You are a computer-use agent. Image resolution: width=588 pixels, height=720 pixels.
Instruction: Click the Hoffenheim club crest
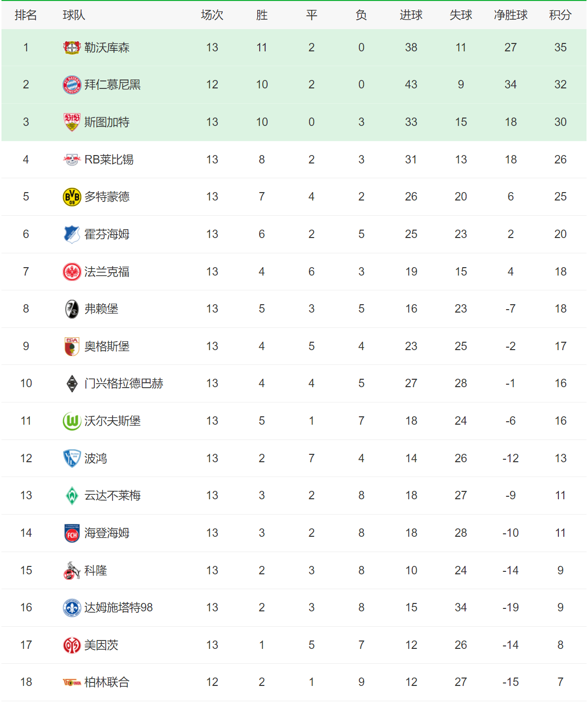tap(72, 234)
